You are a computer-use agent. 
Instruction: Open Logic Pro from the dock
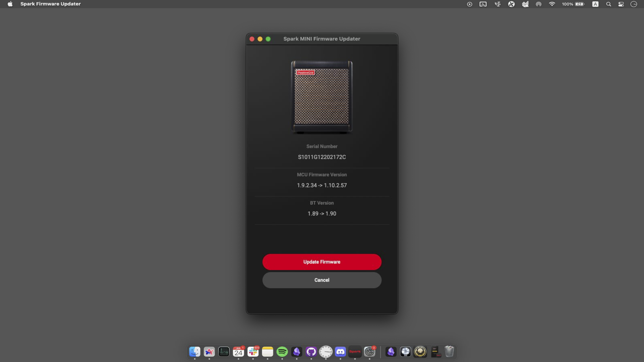(x=406, y=352)
